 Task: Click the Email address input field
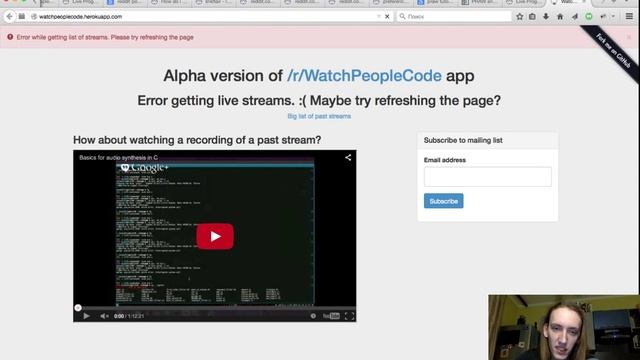(x=487, y=177)
